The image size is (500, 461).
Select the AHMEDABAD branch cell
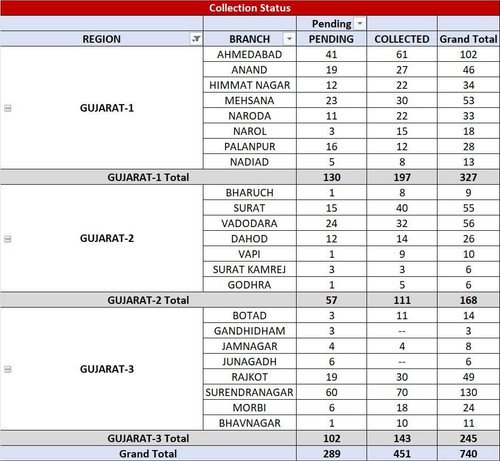(250, 54)
